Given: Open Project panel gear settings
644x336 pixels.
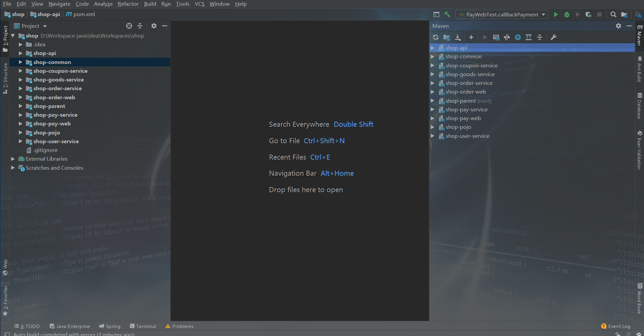Looking at the screenshot, I should (154, 26).
